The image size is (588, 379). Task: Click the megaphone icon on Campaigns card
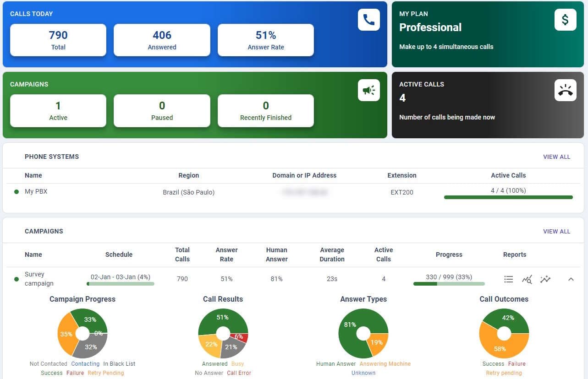(368, 90)
